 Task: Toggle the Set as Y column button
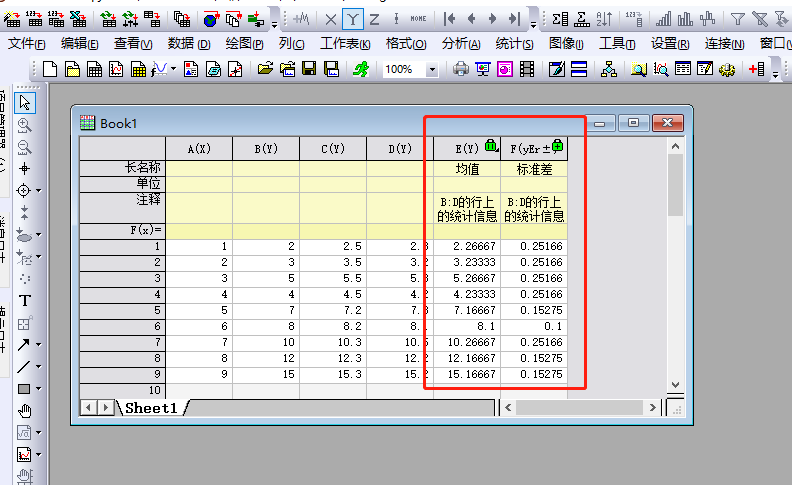[x=353, y=18]
